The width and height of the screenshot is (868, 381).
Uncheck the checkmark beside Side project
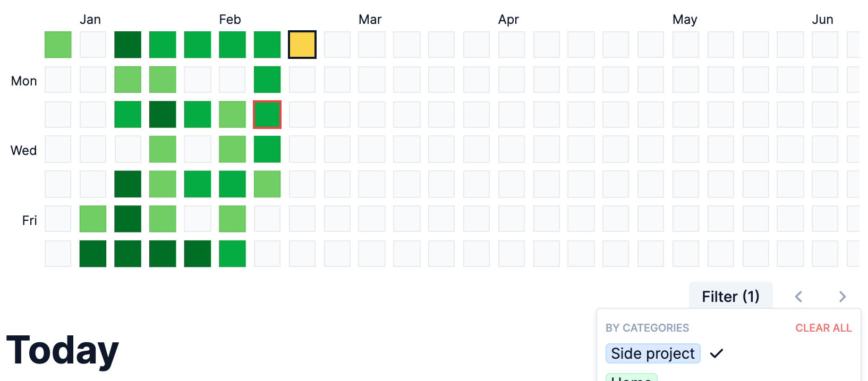click(717, 353)
